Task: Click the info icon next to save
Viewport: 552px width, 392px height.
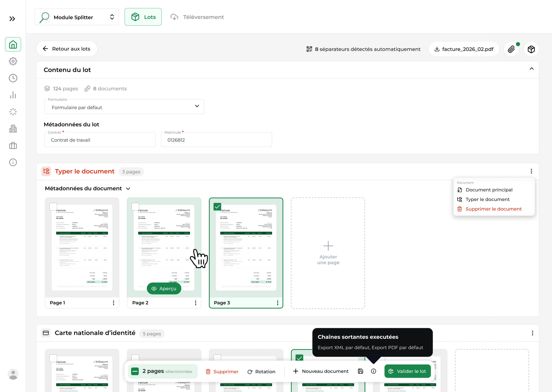Action: pyautogui.click(x=373, y=371)
